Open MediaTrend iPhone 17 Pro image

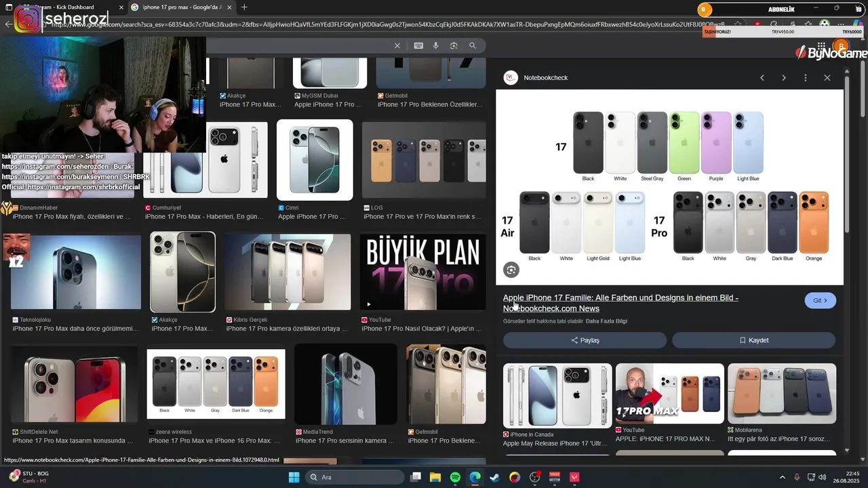(346, 384)
